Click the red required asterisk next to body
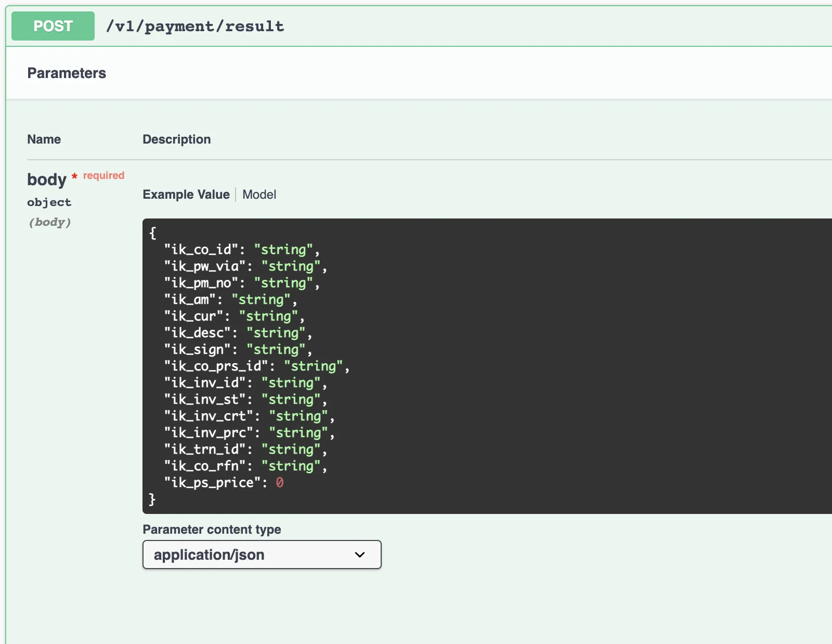This screenshot has height=644, width=832. [x=74, y=176]
